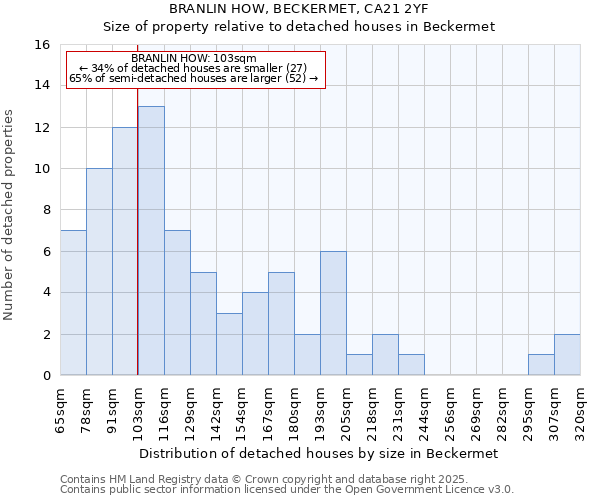Click the x-axis tick label '282sqm'
Viewport: 600px width, 500px height.
pyautogui.click(x=503, y=415)
